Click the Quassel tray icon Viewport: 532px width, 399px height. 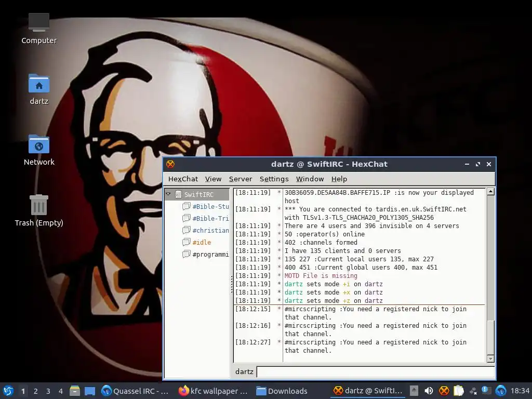coord(500,391)
